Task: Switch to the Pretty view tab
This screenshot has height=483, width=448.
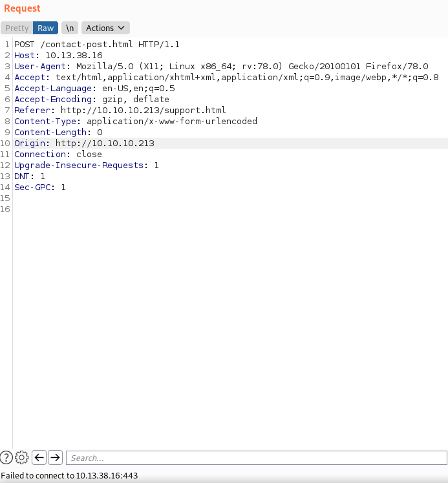Action: point(17,28)
